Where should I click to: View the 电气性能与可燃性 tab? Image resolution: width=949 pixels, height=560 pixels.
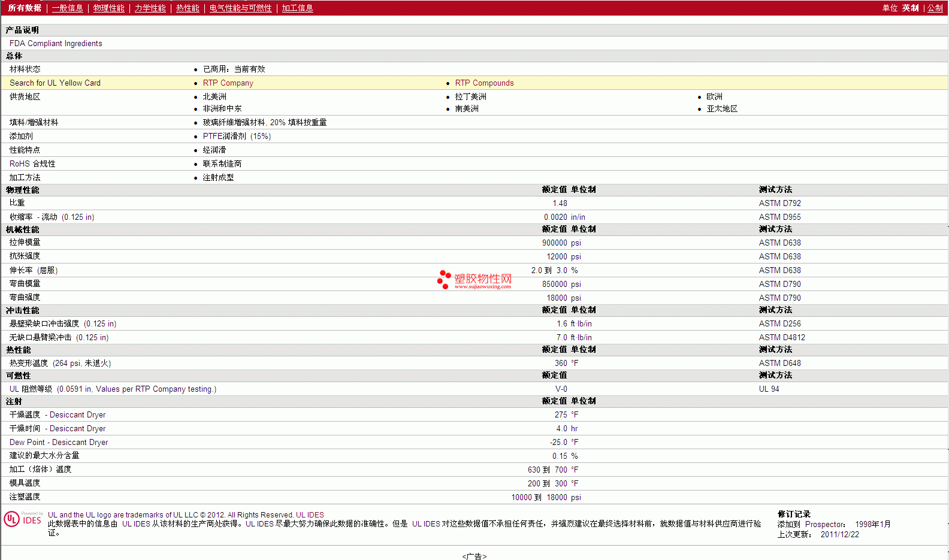[x=241, y=8]
